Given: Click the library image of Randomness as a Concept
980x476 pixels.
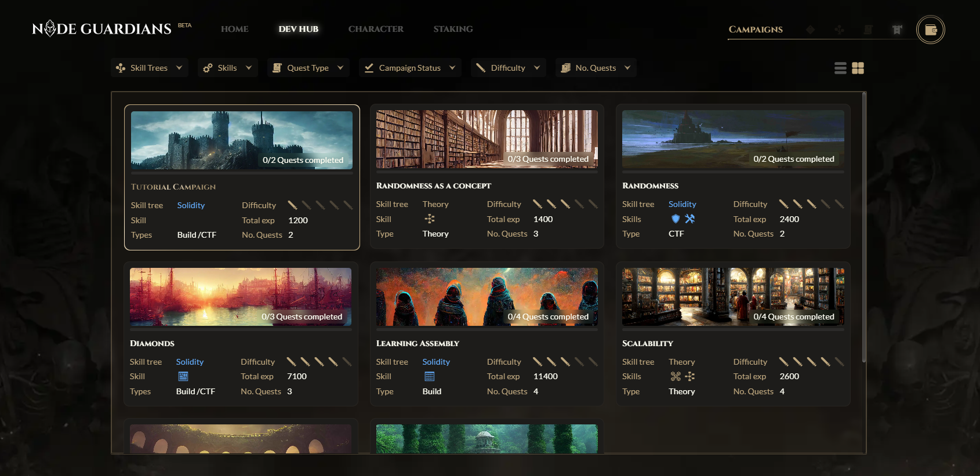Looking at the screenshot, I should coord(487,139).
